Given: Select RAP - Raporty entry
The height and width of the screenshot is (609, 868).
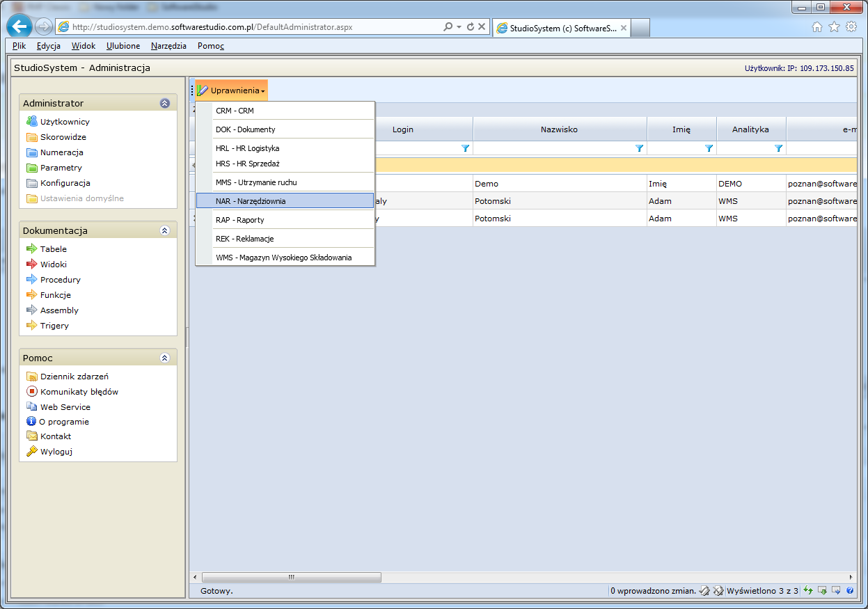Looking at the screenshot, I should pyautogui.click(x=285, y=220).
